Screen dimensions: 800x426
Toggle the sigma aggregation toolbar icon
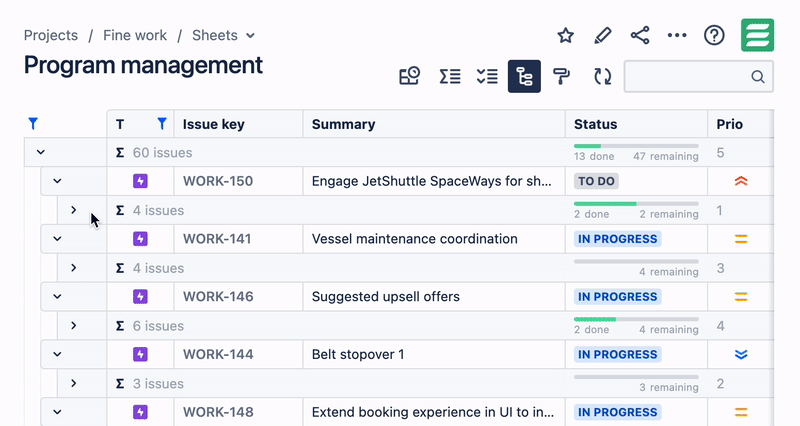pyautogui.click(x=450, y=76)
